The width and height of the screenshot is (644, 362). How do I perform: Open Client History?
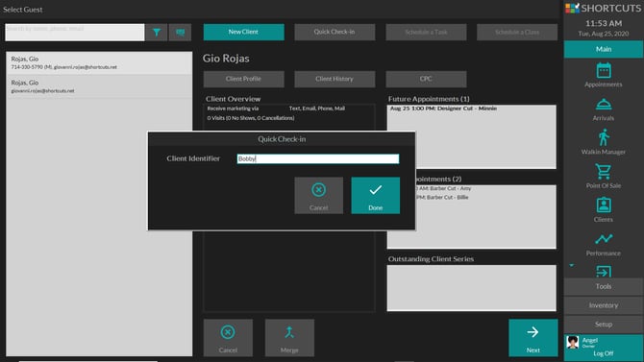tap(334, 79)
